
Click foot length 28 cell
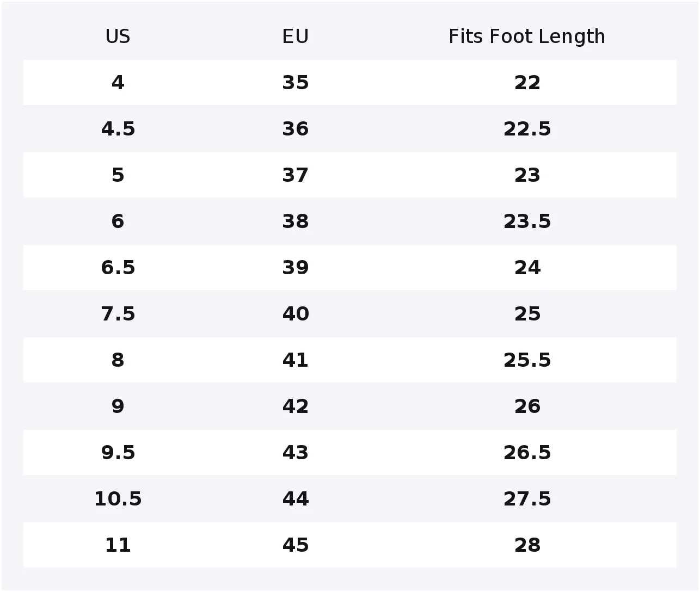tap(527, 545)
